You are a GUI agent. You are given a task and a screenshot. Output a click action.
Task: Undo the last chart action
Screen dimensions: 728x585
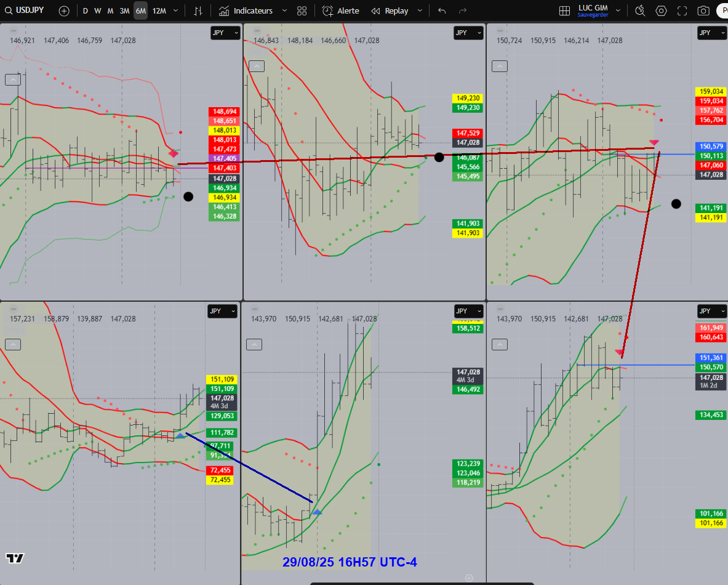click(442, 10)
